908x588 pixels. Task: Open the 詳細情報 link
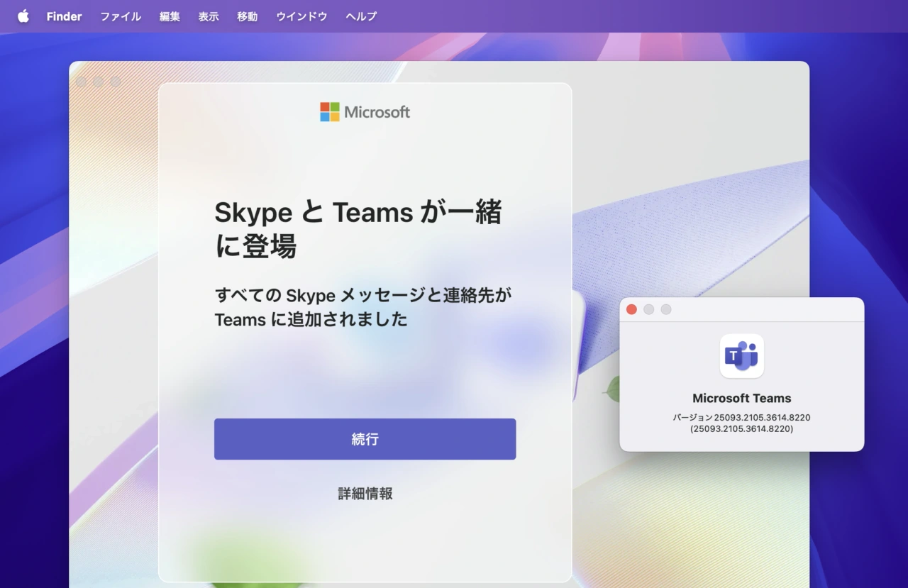(365, 494)
